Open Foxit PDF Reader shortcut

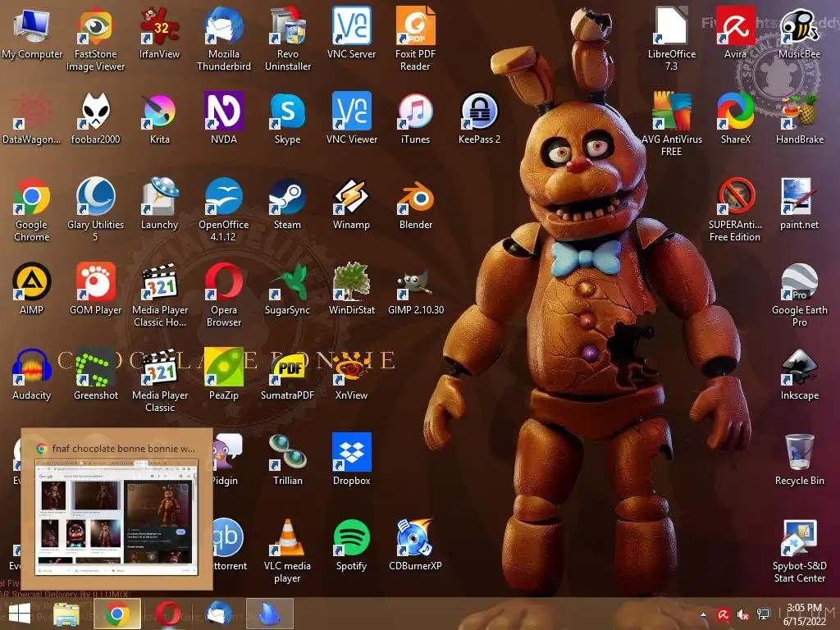tap(415, 39)
